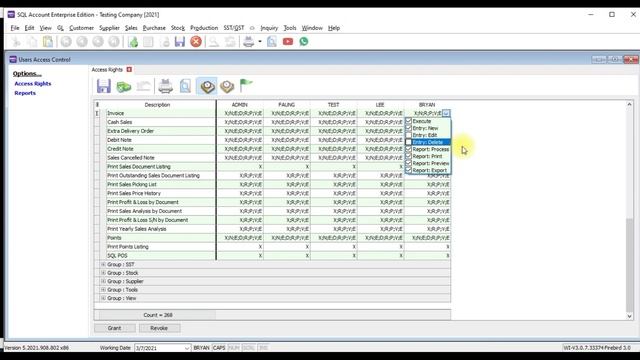Screen dimensions: 640x360
Task: Click the dropdown arrow in BRYAN Invoice cell
Action: tap(446, 113)
